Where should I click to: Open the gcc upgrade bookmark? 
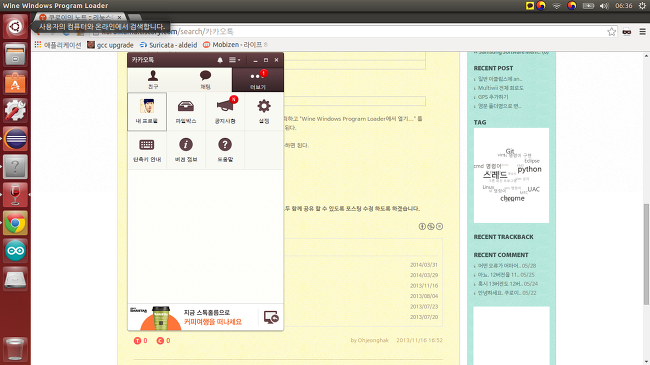(x=110, y=45)
